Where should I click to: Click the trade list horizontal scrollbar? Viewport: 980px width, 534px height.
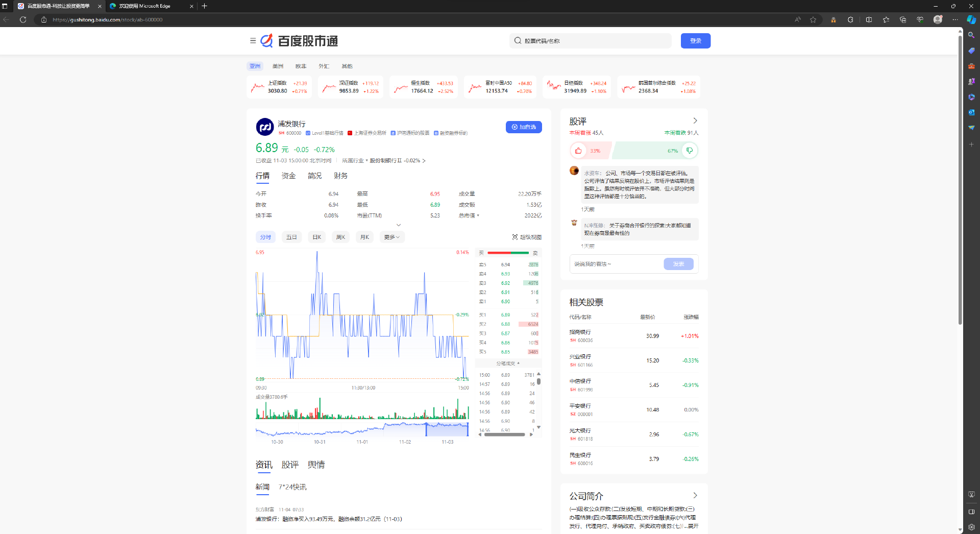point(505,435)
